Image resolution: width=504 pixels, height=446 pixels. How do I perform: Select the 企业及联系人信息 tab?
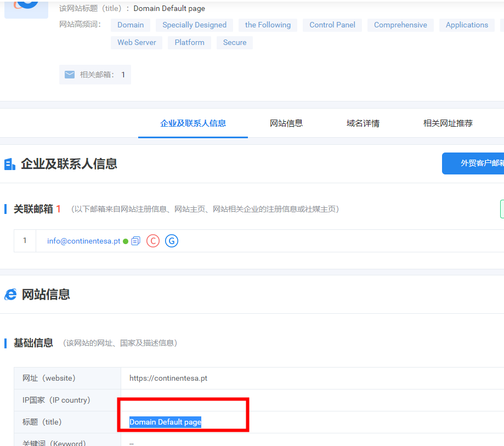point(192,123)
